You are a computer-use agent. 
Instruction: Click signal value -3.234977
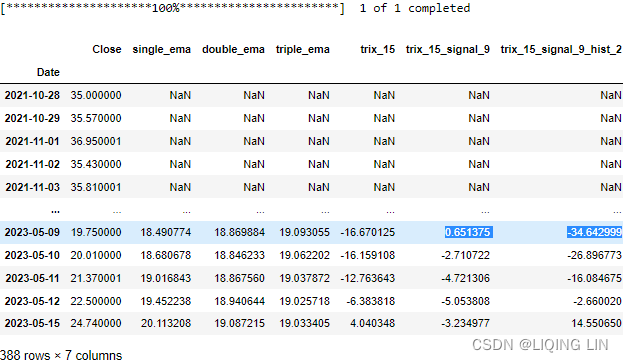click(465, 323)
